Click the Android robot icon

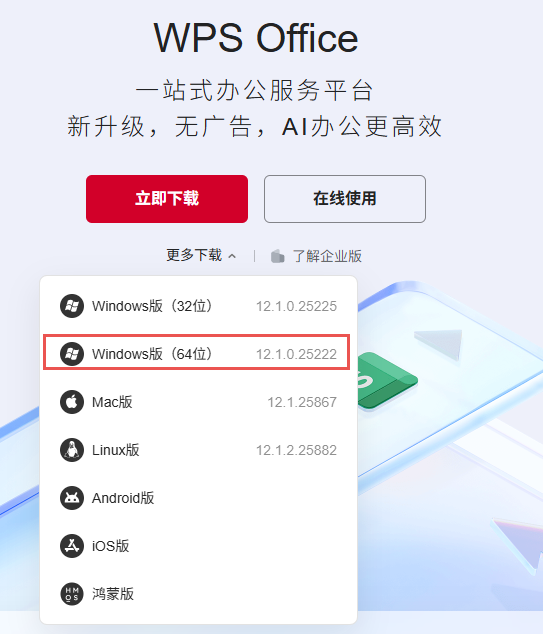72,498
